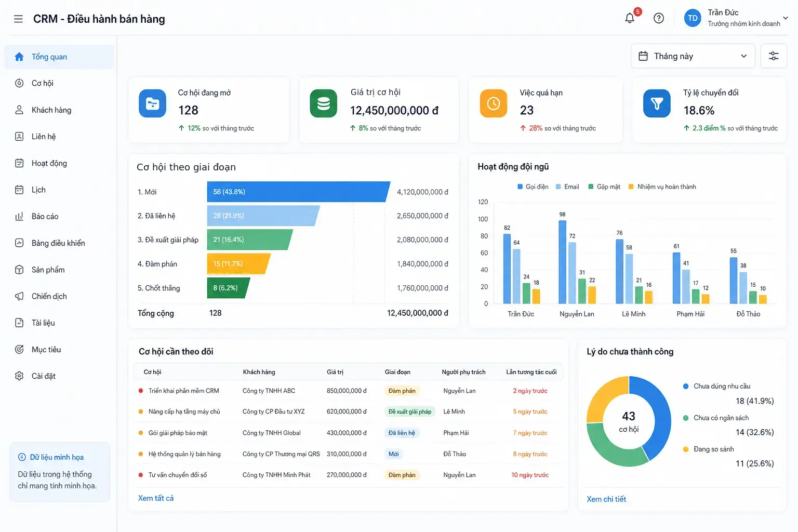798x532 pixels.
Task: Click the help question mark icon
Action: (659, 18)
